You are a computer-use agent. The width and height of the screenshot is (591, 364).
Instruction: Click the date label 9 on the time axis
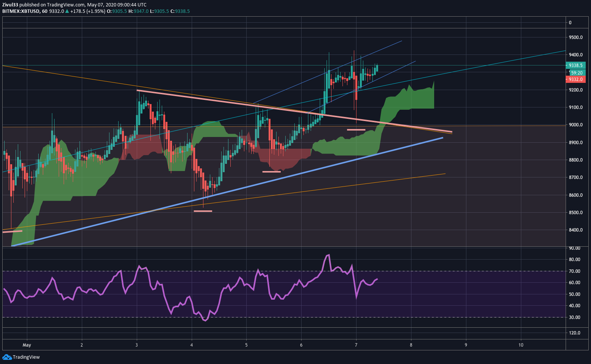pos(466,345)
